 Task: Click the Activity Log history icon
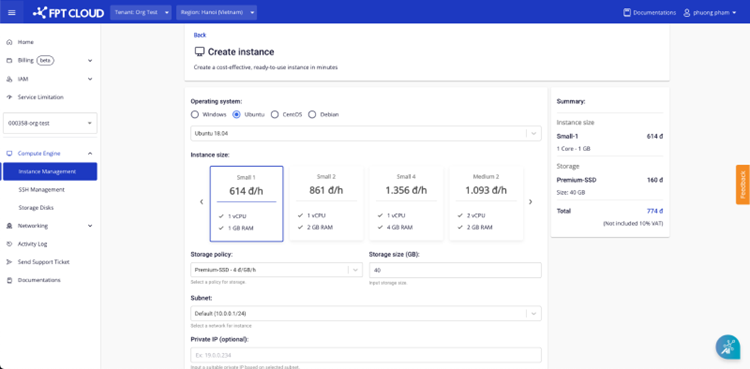[9, 244]
